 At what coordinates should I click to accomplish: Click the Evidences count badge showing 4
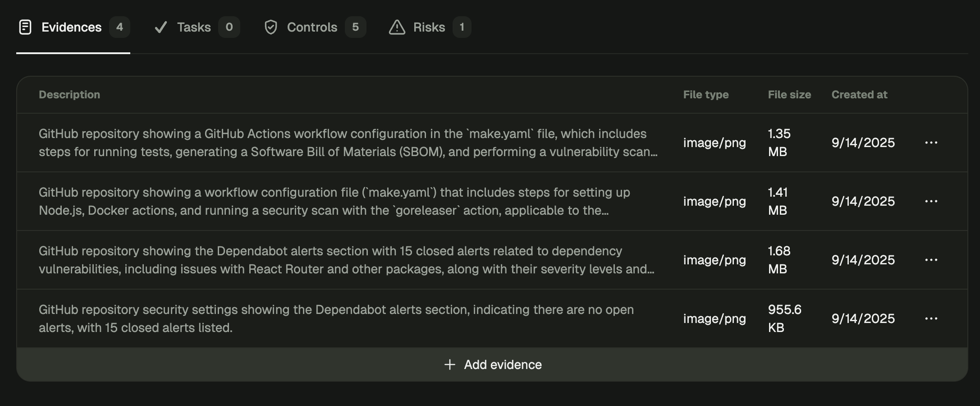pos(119,28)
